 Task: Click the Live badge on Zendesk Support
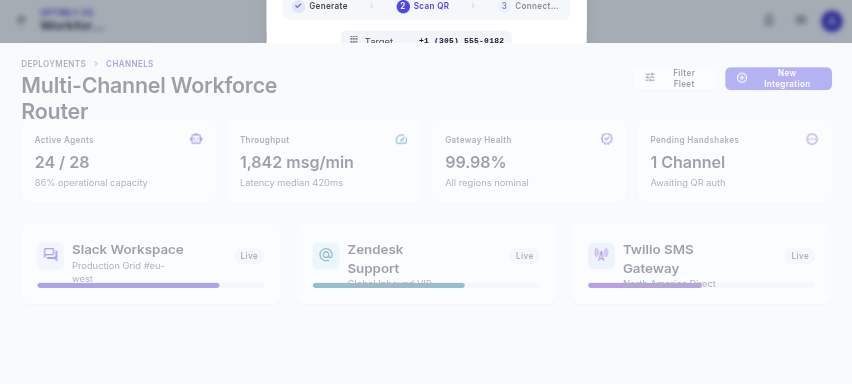pyautogui.click(x=524, y=256)
